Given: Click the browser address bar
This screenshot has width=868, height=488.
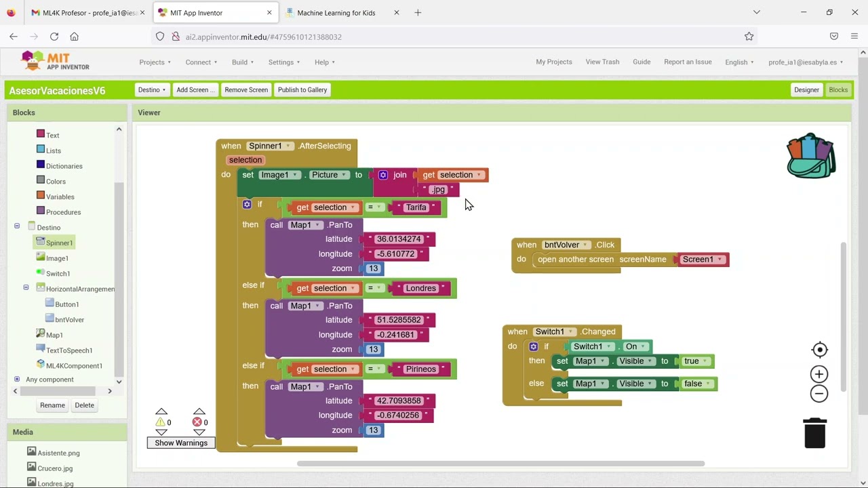Looking at the screenshot, I should (448, 37).
